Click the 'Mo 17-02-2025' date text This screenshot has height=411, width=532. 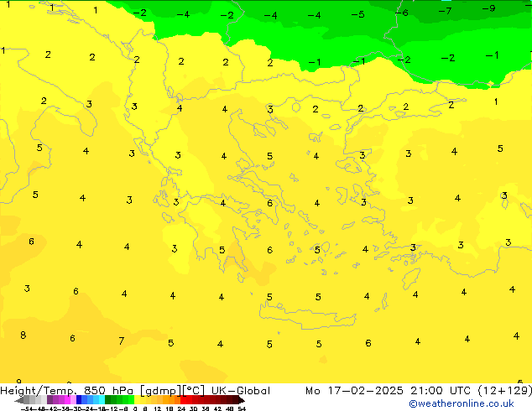coord(354,391)
